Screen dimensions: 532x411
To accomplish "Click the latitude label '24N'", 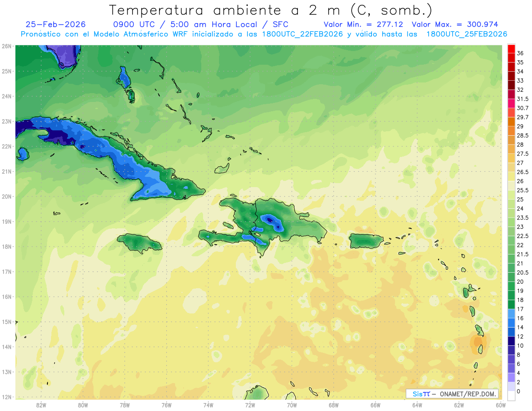I will coord(6,96).
